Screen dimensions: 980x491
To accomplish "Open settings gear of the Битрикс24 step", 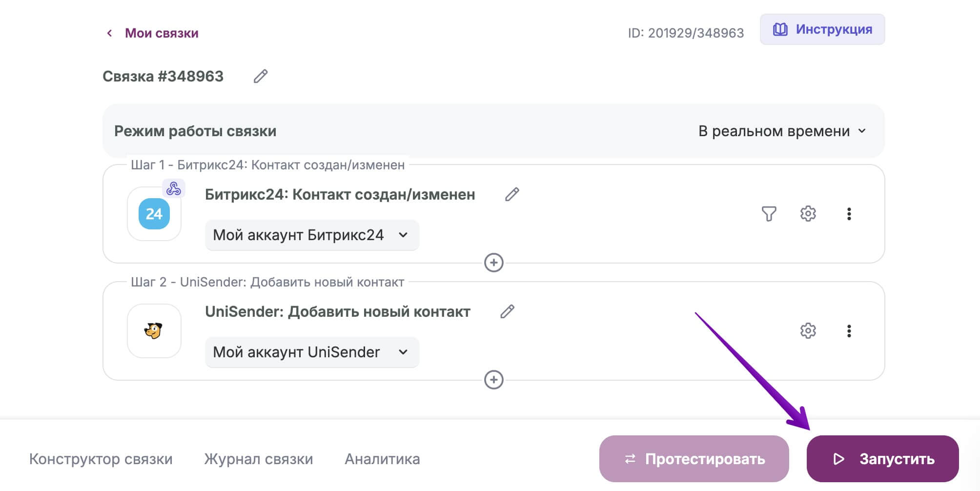I will (808, 214).
